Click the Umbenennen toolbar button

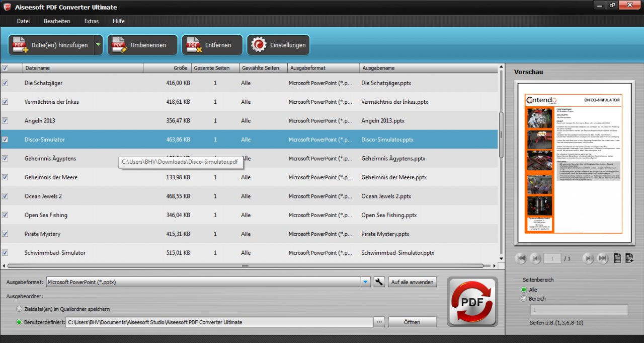[142, 45]
